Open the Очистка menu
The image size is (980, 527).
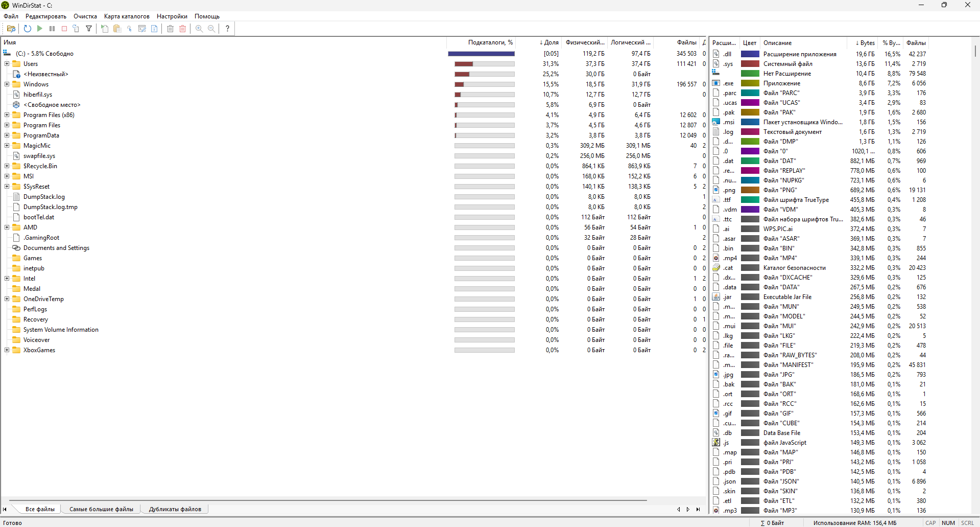click(x=85, y=16)
